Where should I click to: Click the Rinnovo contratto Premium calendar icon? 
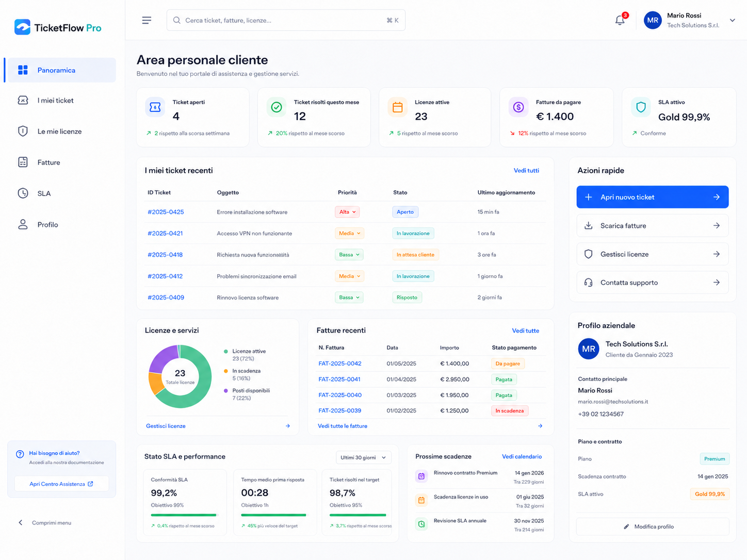pyautogui.click(x=421, y=476)
